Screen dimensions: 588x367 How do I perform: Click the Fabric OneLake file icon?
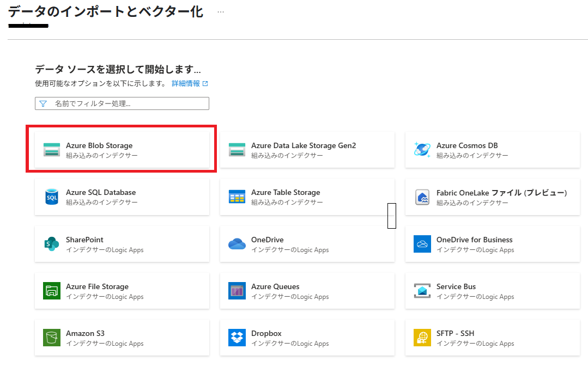click(422, 197)
